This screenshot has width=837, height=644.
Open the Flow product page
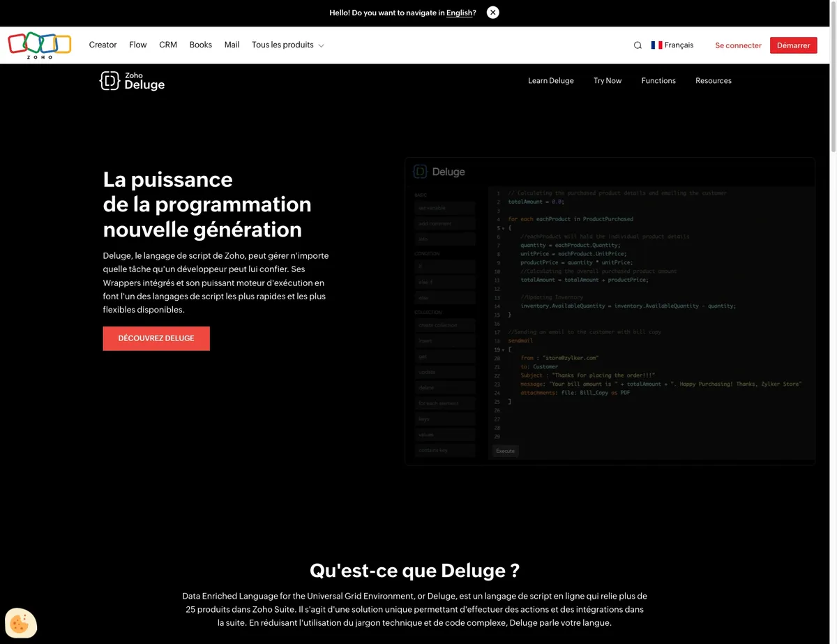point(138,45)
